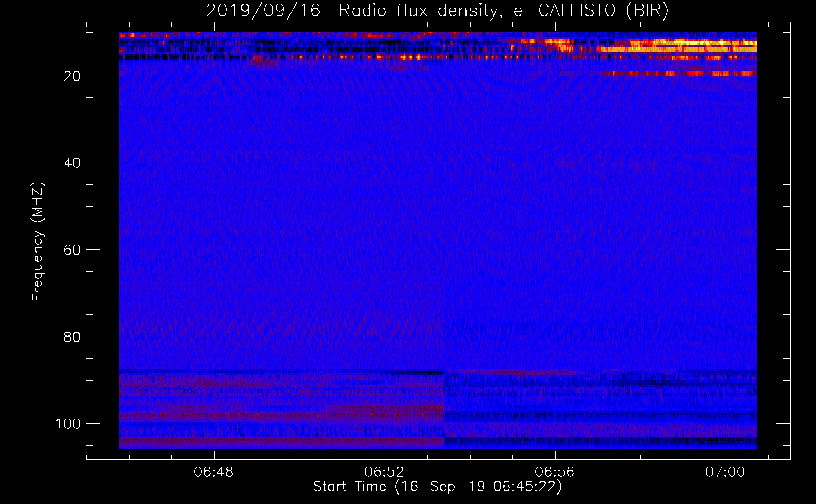Click the 06:48 time tick label

(x=214, y=472)
